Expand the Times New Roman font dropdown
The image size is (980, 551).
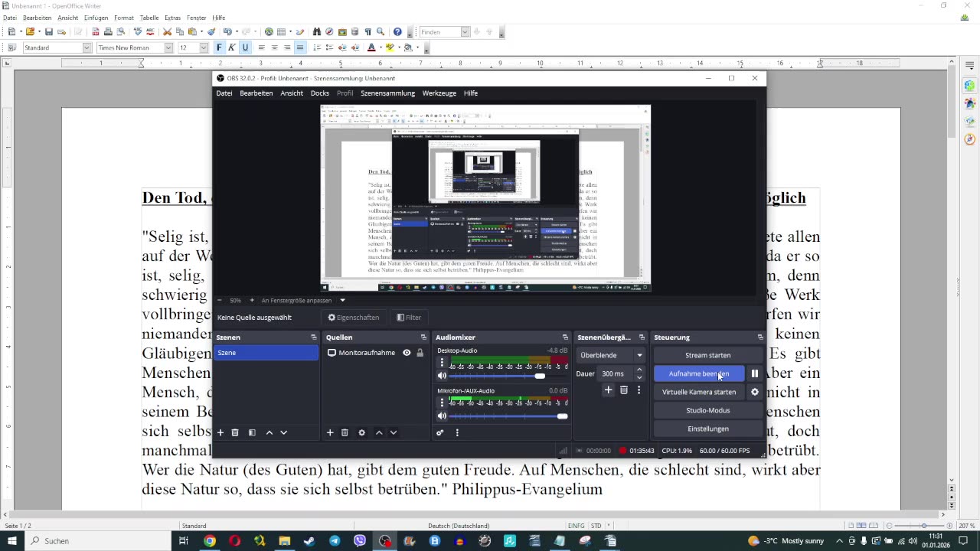pos(168,47)
